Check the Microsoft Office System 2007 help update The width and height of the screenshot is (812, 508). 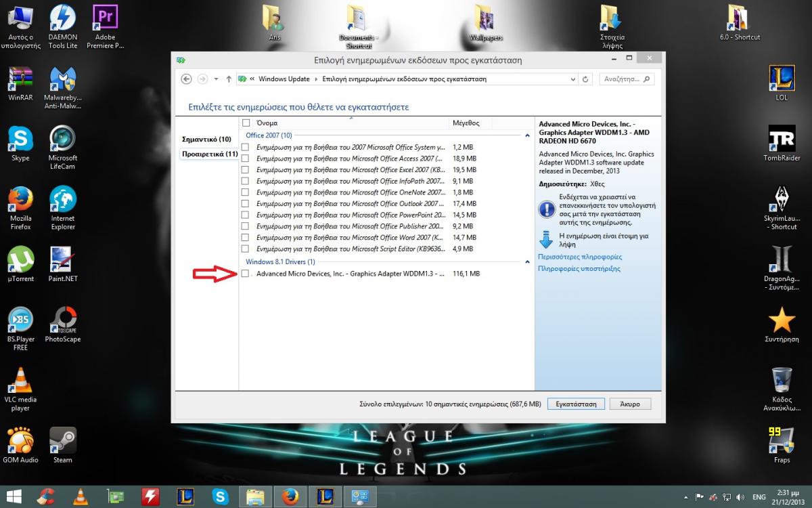coord(245,147)
